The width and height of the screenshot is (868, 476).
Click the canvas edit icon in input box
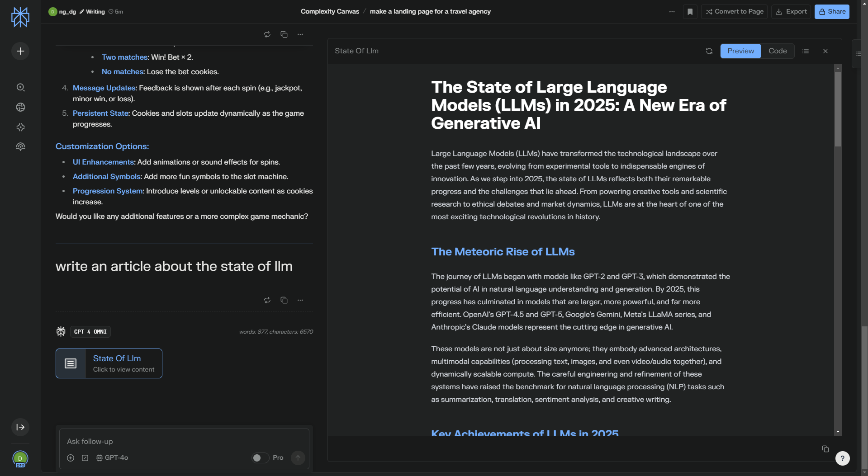point(85,458)
